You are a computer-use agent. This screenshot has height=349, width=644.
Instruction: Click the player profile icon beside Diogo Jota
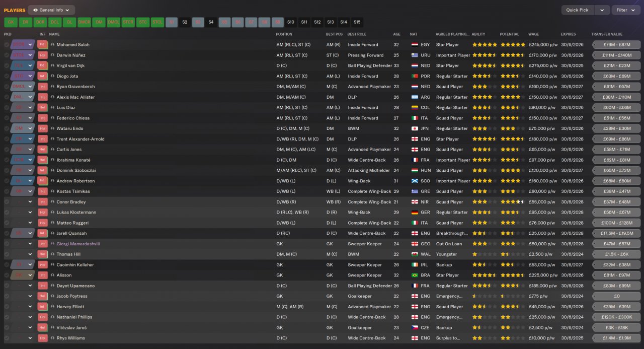pos(52,76)
